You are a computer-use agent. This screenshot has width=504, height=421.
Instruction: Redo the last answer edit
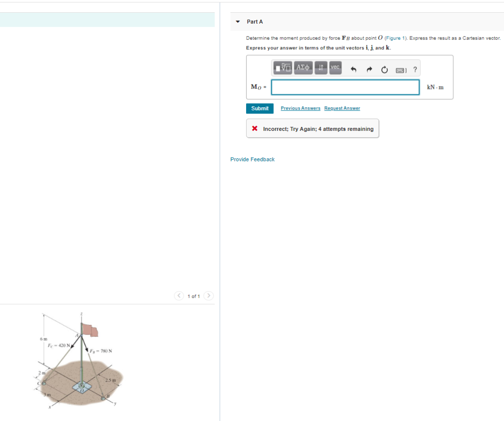[x=369, y=68]
